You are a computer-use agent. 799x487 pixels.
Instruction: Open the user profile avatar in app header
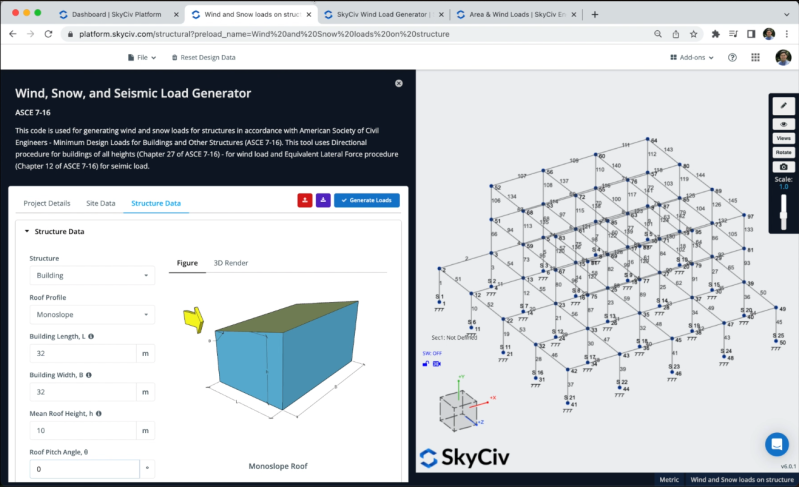(783, 58)
